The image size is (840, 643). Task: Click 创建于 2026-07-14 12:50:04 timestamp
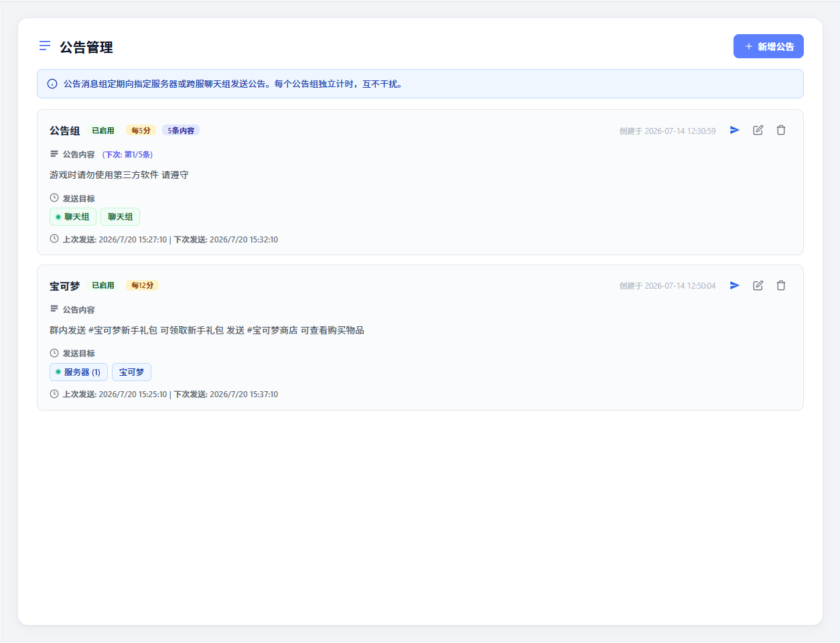tap(667, 286)
